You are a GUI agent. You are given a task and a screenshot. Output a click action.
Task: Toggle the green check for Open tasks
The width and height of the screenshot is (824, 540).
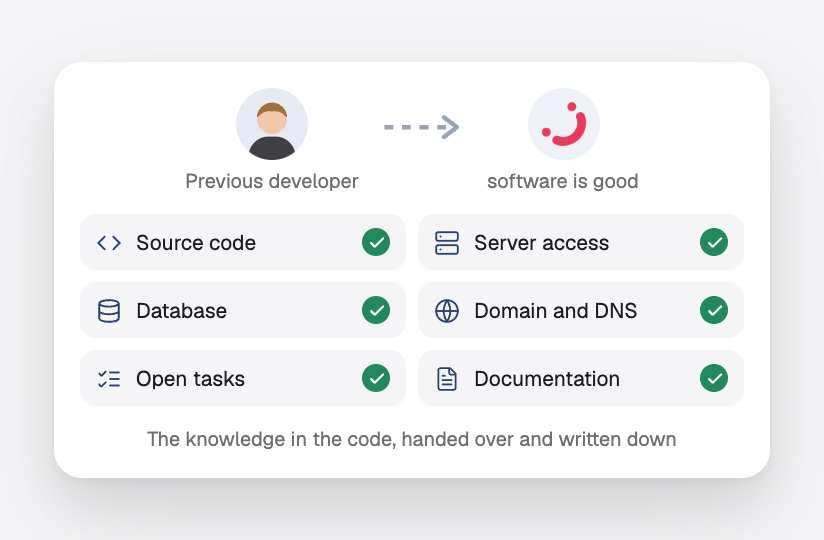coord(376,378)
